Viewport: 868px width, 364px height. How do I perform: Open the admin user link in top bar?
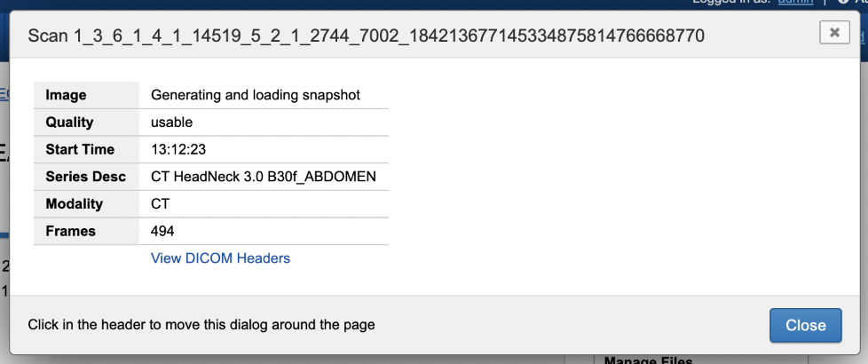795,3
